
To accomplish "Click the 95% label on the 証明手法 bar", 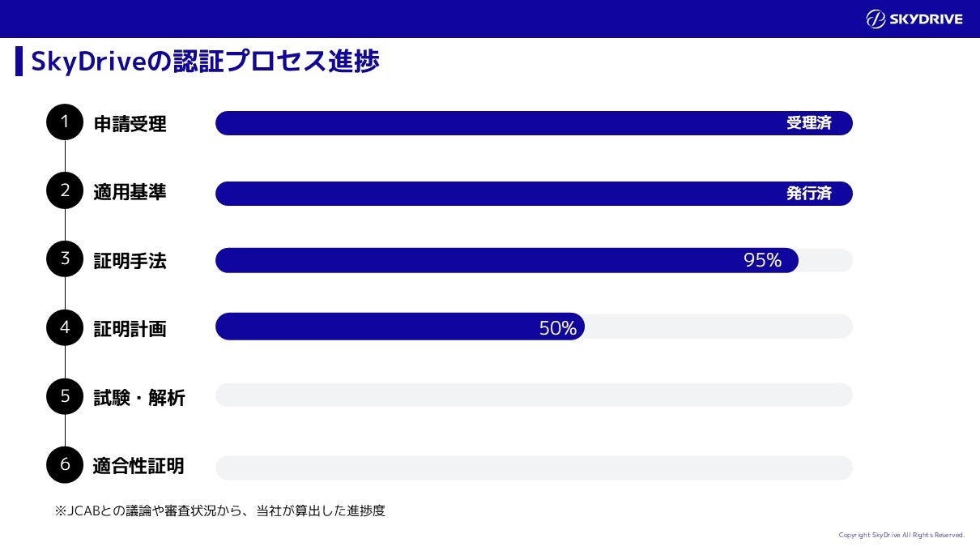I will [x=762, y=260].
